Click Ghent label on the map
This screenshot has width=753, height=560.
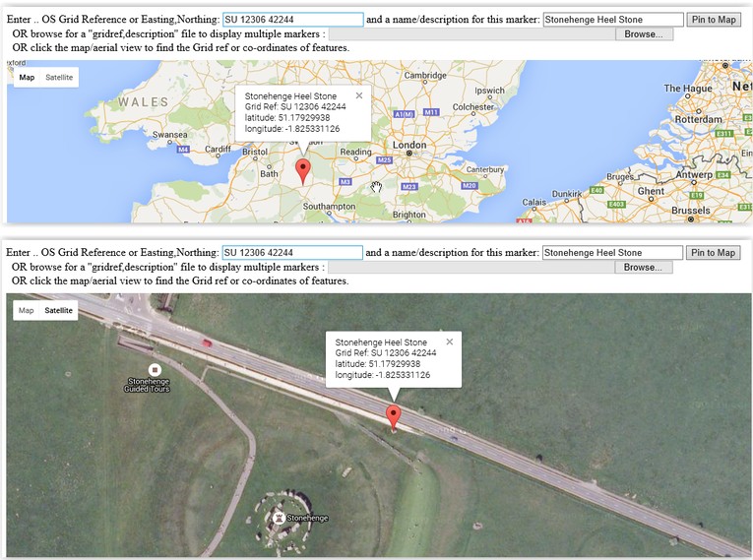pyautogui.click(x=651, y=191)
